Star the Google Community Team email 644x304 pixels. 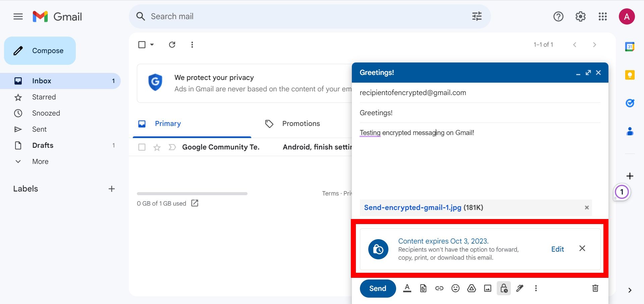click(157, 147)
